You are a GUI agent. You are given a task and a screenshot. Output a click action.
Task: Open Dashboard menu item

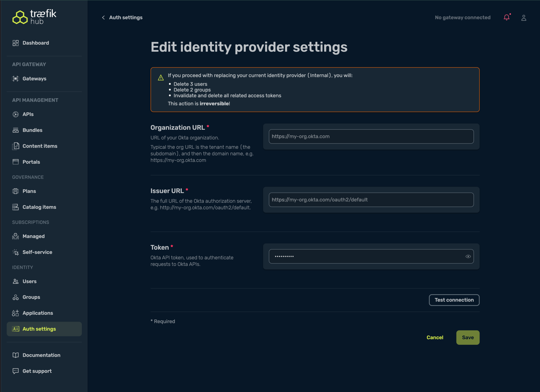(44, 43)
